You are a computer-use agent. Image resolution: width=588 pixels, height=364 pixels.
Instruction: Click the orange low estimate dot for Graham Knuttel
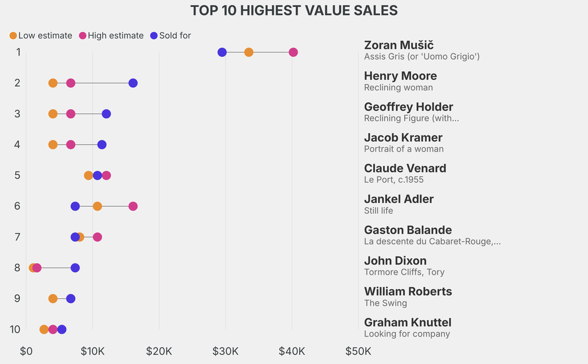44,330
